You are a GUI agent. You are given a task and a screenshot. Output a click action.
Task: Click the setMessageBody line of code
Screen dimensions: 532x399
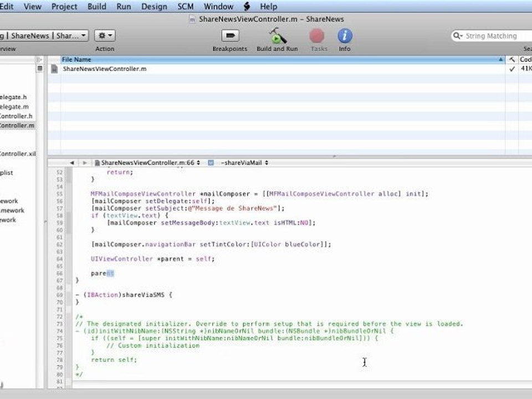pyautogui.click(x=211, y=223)
